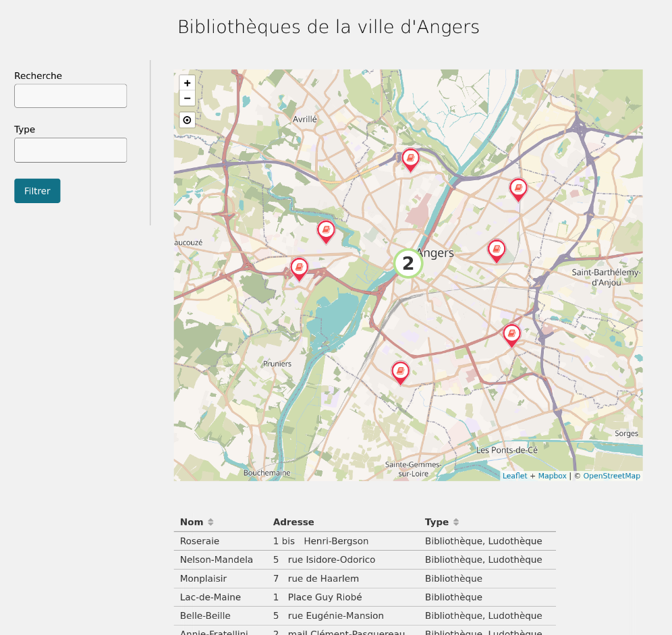Click the Type cell of Roseraie row
The width and height of the screenshot is (672, 635).
click(x=484, y=541)
